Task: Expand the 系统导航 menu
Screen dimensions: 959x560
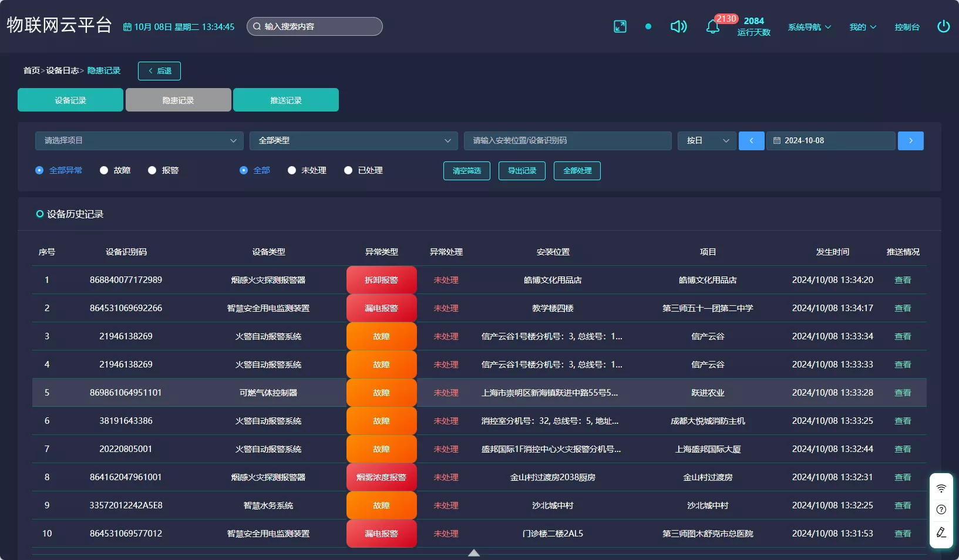Action: point(809,27)
